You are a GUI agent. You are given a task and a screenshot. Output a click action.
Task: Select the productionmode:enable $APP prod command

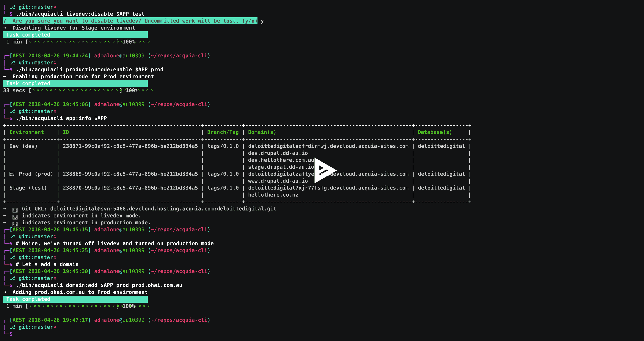coord(89,70)
